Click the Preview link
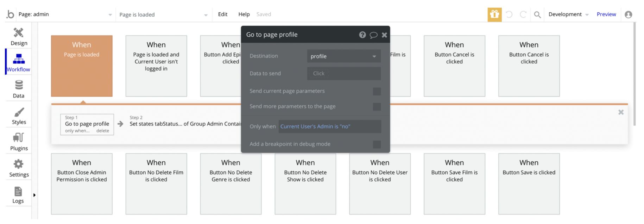The width and height of the screenshot is (644, 224). [x=606, y=14]
